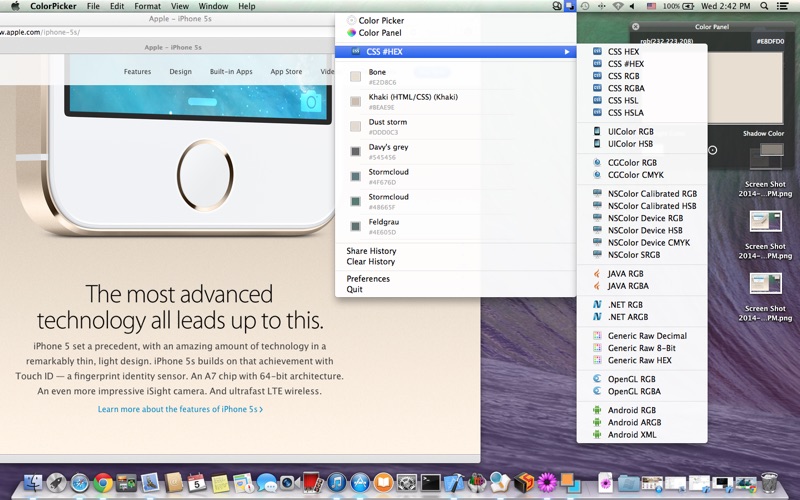800x500 pixels.
Task: Launch Finder from the Dock
Action: pos(33,482)
